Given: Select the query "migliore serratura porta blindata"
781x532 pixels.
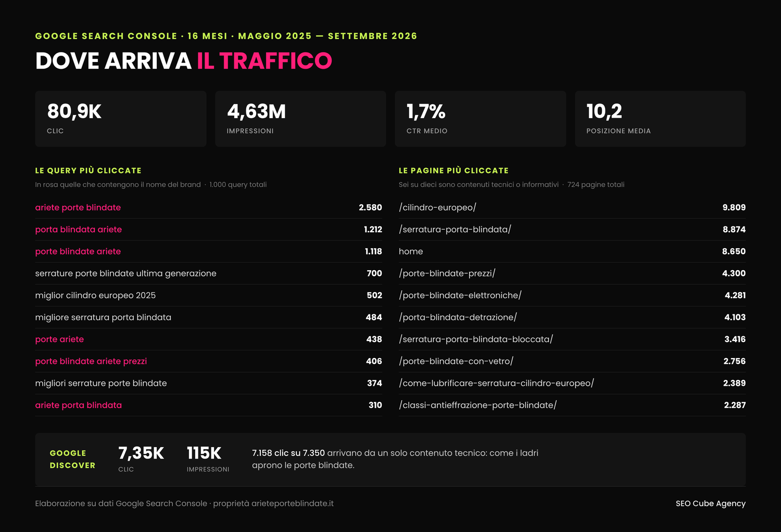Looking at the screenshot, I should [103, 317].
